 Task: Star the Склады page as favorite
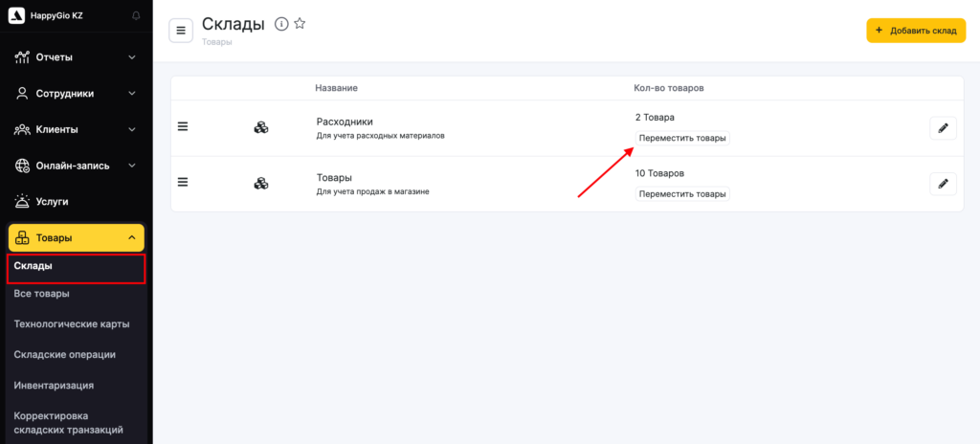[x=300, y=24]
